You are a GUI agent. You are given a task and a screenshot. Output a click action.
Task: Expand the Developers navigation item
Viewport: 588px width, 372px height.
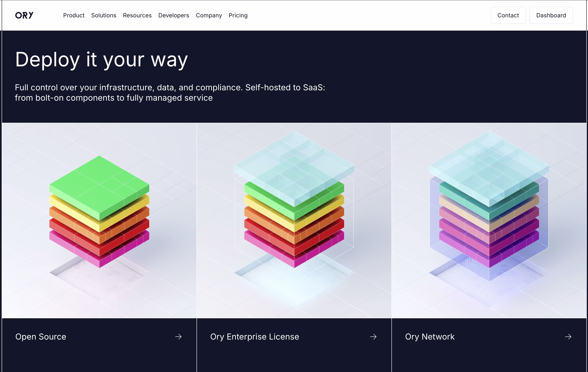(174, 15)
